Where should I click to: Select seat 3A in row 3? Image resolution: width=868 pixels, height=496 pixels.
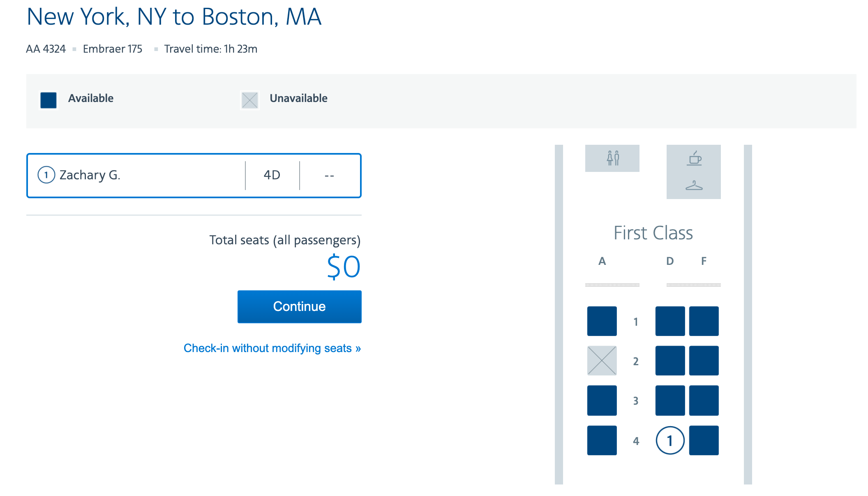pyautogui.click(x=602, y=400)
